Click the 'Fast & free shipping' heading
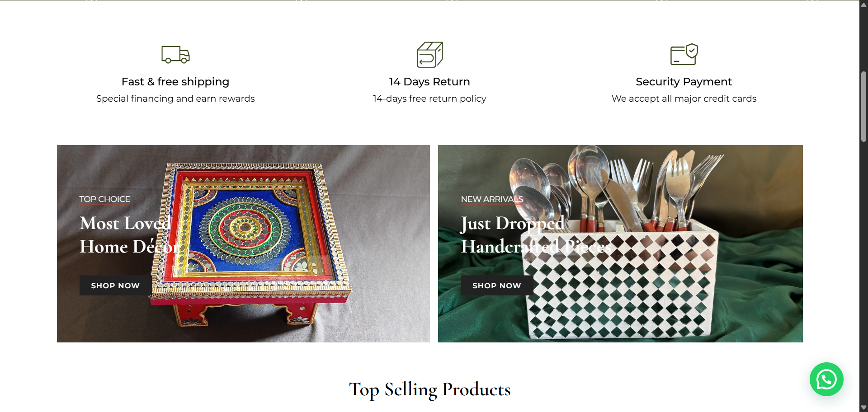 [x=175, y=82]
